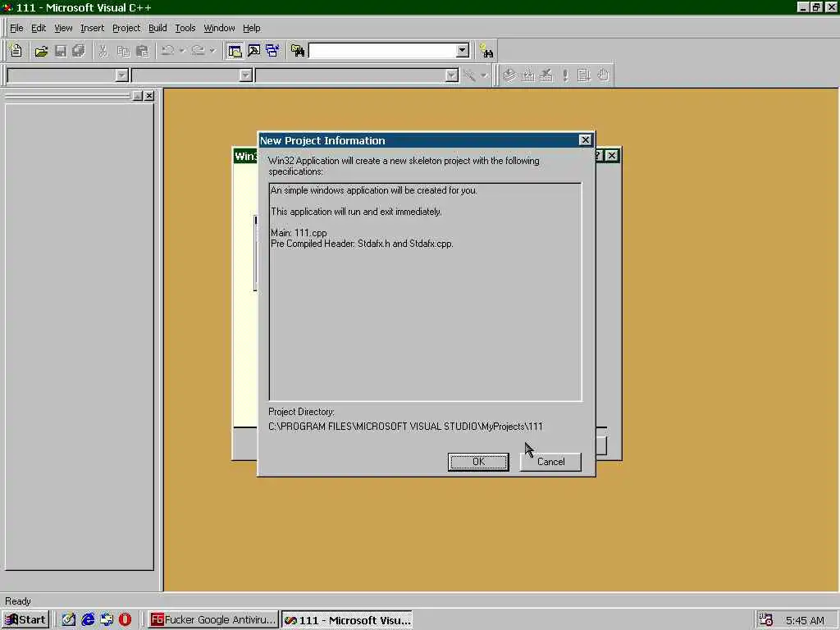Click the Microsoft Visual C++ taskbar button
The height and width of the screenshot is (630, 840).
coord(347,620)
